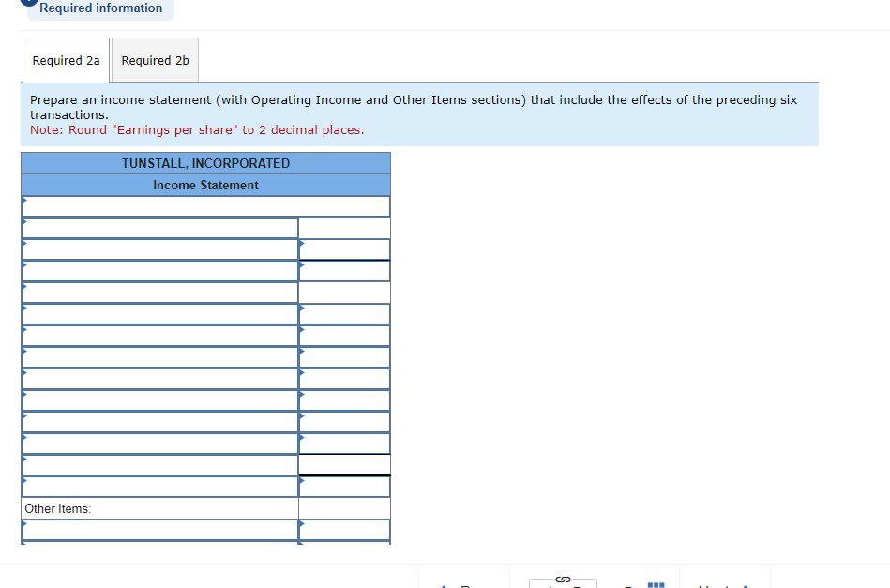Click the Required information info icon
The image size is (890, 588).
click(x=28, y=2)
